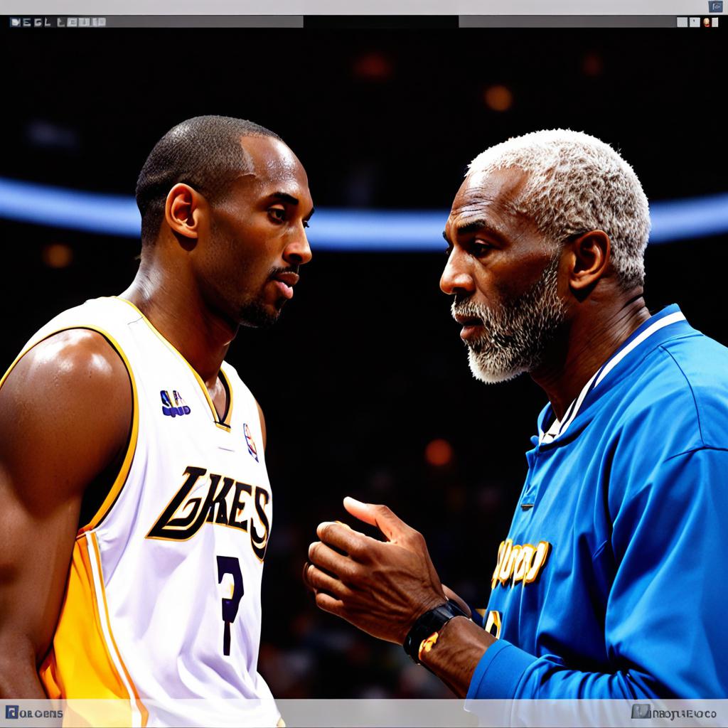Click the main basketball photo
This screenshot has width=728, height=728.
pos(364,363)
